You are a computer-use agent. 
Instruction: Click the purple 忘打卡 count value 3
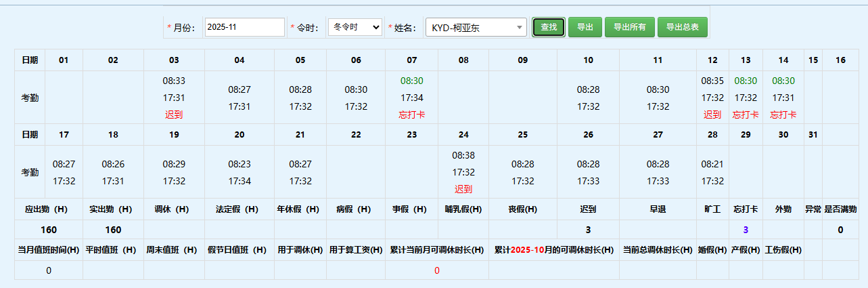[x=746, y=230]
